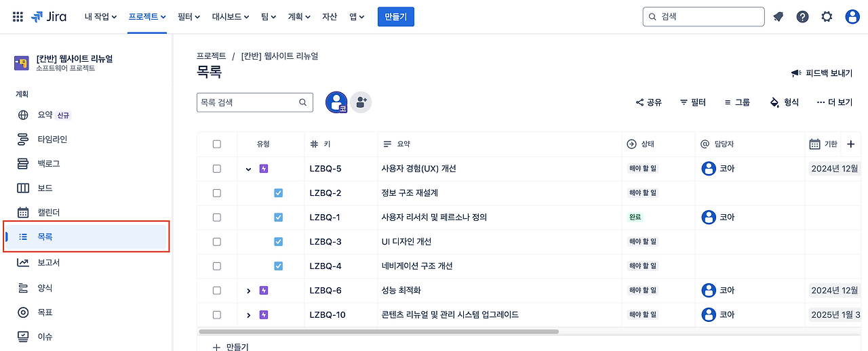Check the LZBQ-1 row checkbox
This screenshot has height=351, width=868.
217,218
